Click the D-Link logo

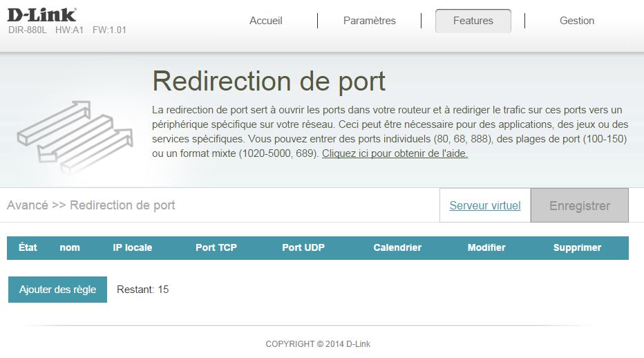[42, 15]
